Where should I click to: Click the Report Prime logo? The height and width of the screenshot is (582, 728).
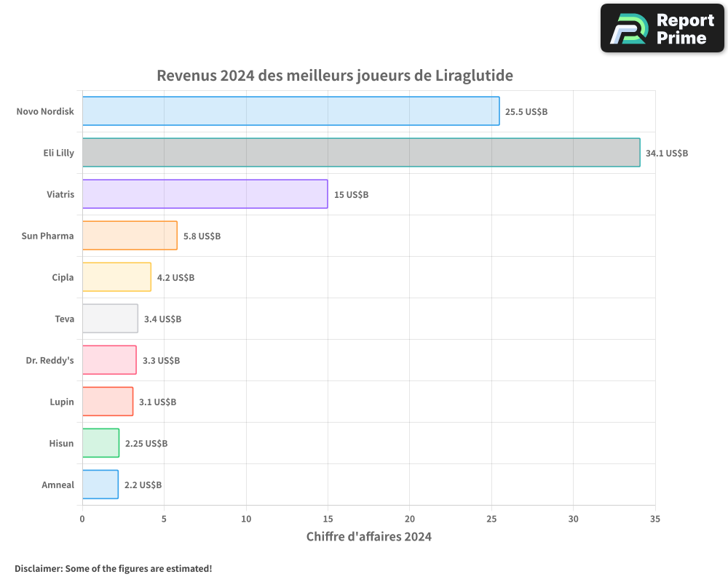661,28
